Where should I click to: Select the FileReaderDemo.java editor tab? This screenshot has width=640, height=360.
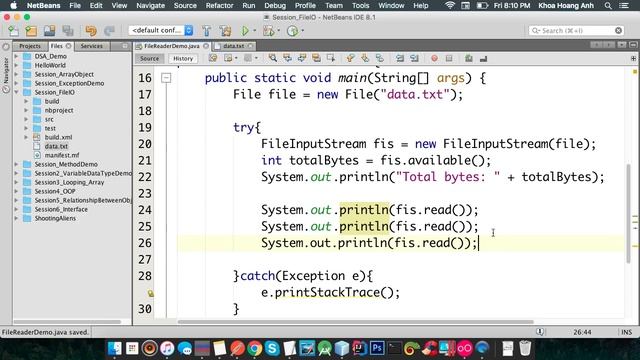172,46
